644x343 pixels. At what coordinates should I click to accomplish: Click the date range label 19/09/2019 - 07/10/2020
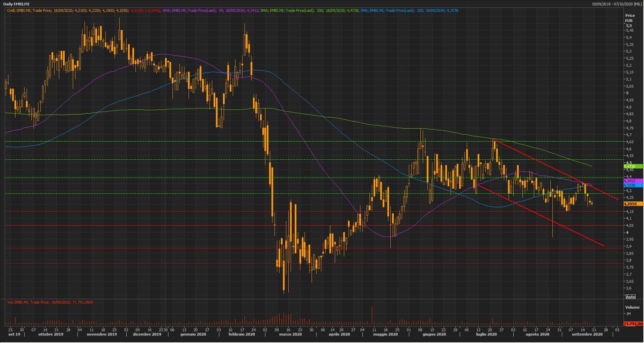coord(616,4)
